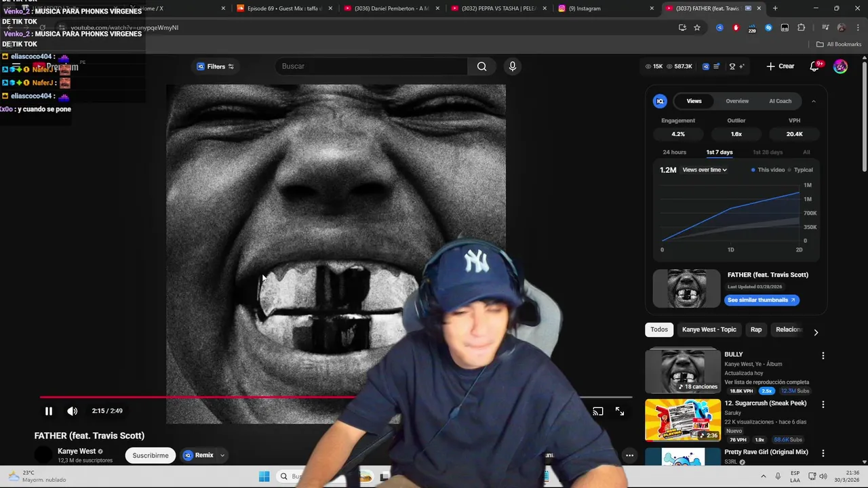Viewport: 868px width, 488px height.
Task: Open the media controls icon in Chrome toolbar
Action: [x=825, y=28]
